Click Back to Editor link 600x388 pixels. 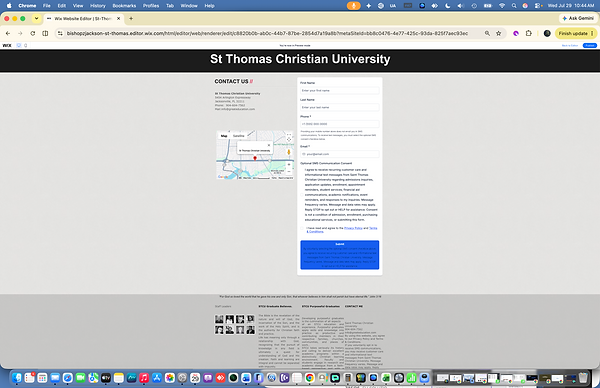point(570,45)
